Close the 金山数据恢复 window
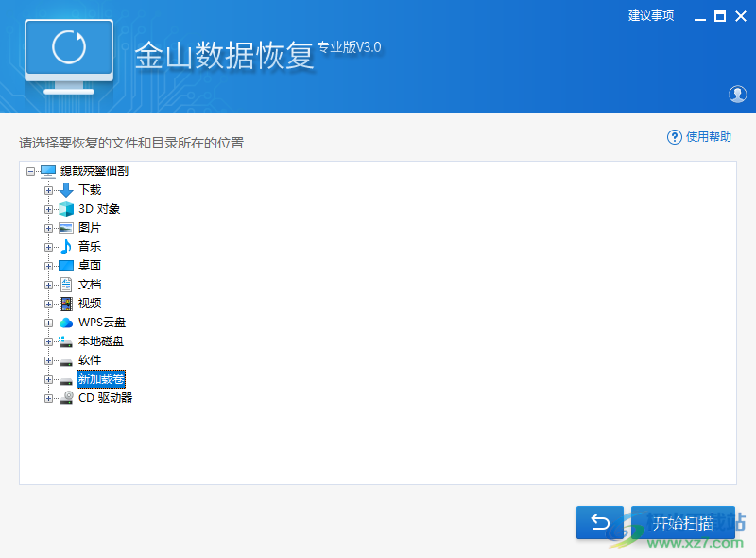The image size is (756, 558). tap(741, 16)
